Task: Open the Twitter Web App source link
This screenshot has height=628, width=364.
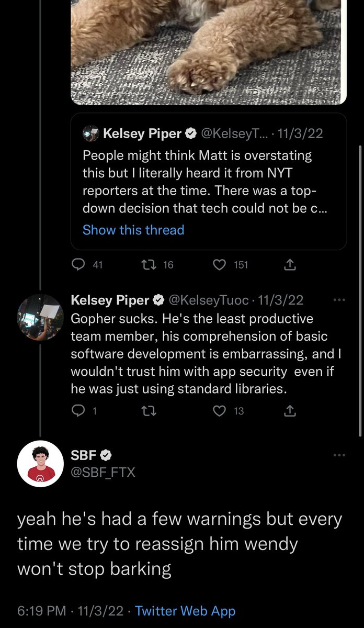Action: click(x=185, y=611)
